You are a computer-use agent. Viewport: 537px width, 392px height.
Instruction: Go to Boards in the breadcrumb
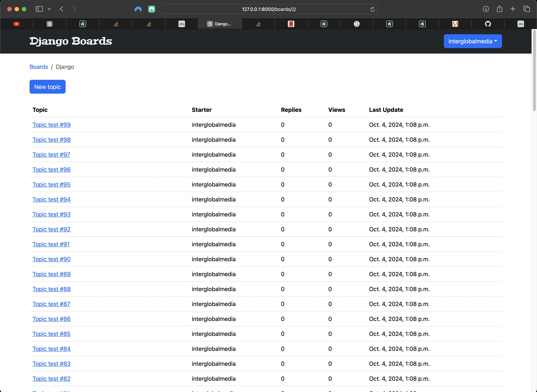(x=39, y=67)
